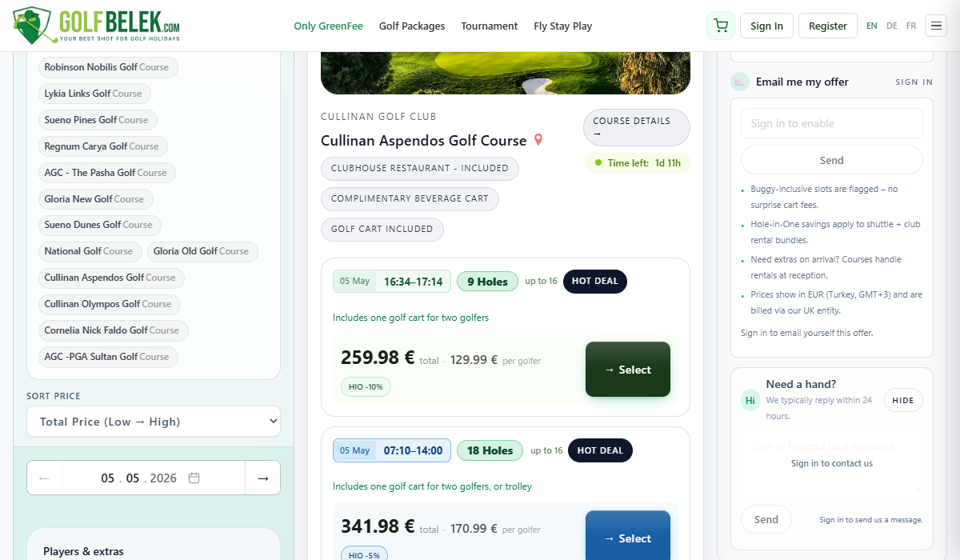The height and width of the screenshot is (560, 960).
Task: Open the shopping cart icon
Action: tap(721, 26)
